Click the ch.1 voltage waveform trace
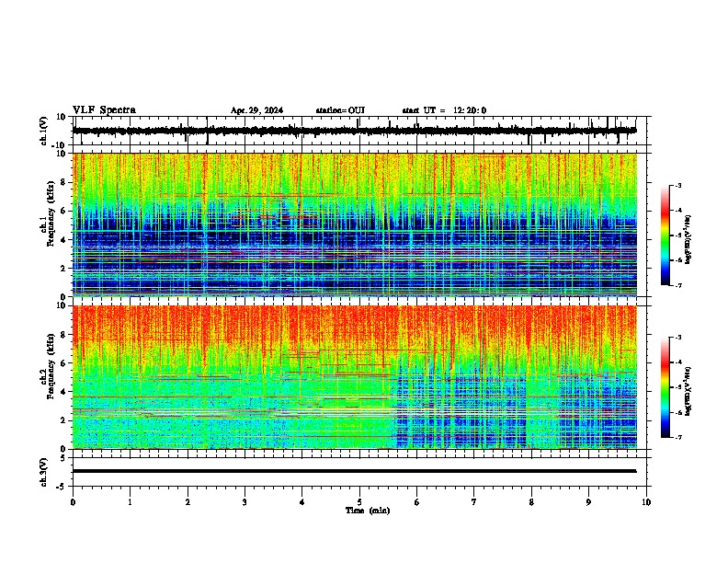Image resolution: width=728 pixels, height=563 pixels. [x=354, y=131]
